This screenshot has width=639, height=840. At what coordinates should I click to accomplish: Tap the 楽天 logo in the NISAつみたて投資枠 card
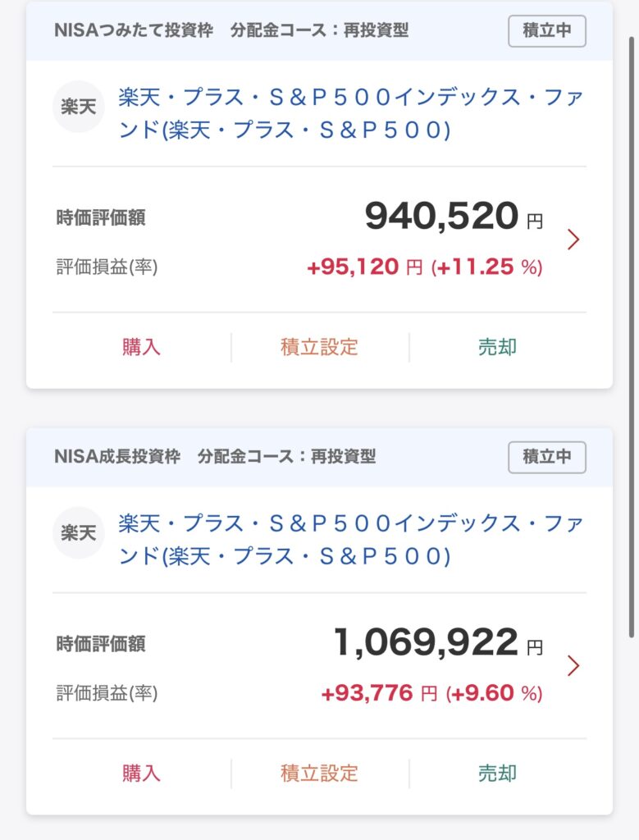coord(78,107)
